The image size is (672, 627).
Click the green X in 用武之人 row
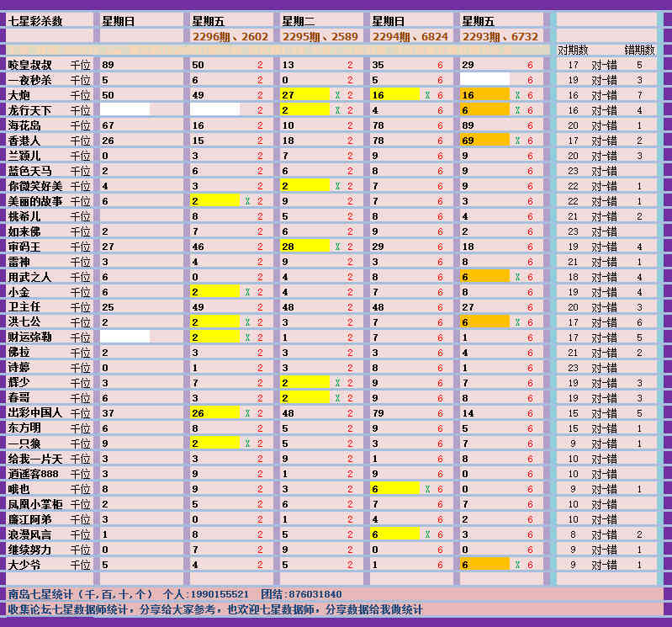click(518, 277)
